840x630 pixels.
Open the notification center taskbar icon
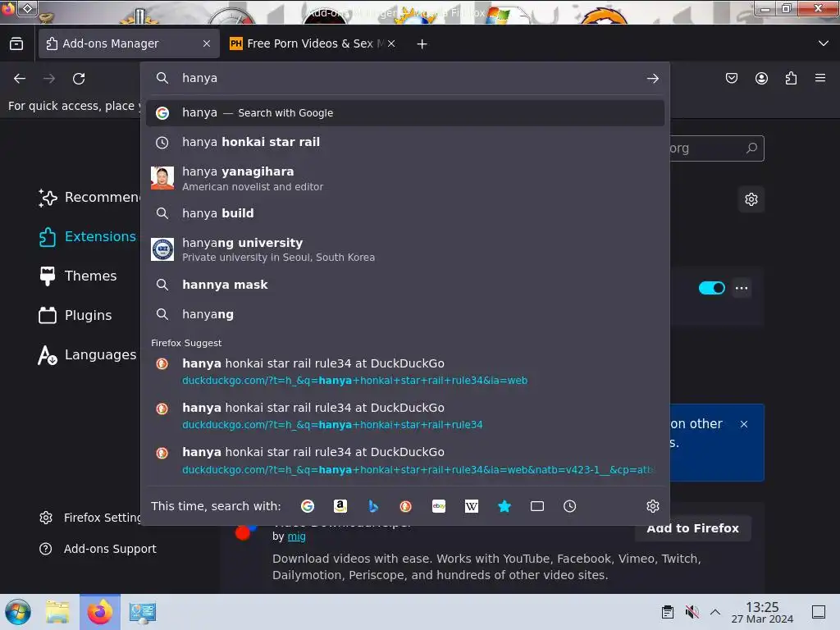[x=819, y=612]
